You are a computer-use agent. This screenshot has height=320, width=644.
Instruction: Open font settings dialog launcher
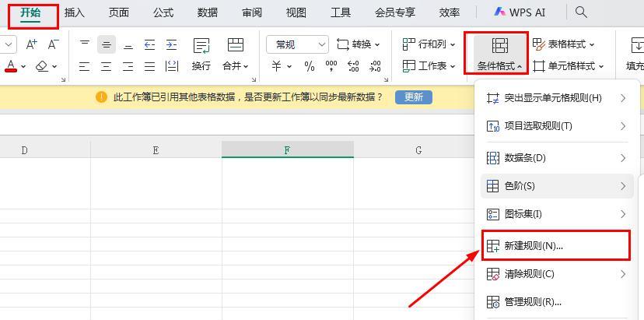coord(63,79)
